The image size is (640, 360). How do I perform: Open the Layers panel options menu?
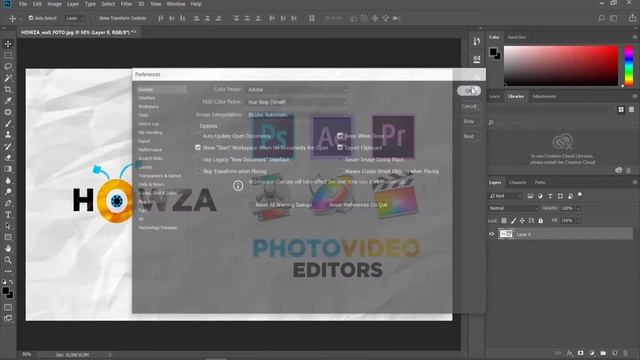coord(635,182)
